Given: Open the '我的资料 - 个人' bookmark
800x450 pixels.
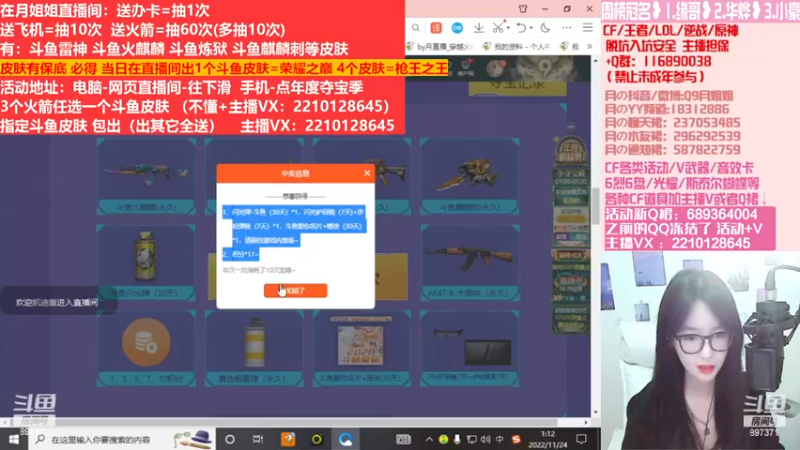Looking at the screenshot, I should coord(516,46).
